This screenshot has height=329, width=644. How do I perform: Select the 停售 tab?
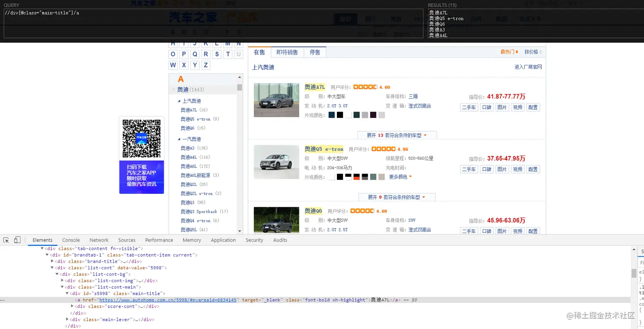click(x=315, y=52)
